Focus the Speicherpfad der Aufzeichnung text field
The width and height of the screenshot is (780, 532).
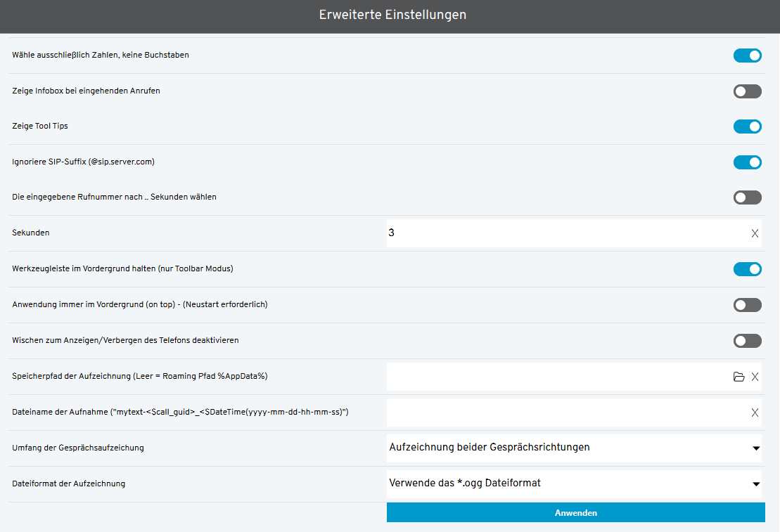pyautogui.click(x=556, y=377)
